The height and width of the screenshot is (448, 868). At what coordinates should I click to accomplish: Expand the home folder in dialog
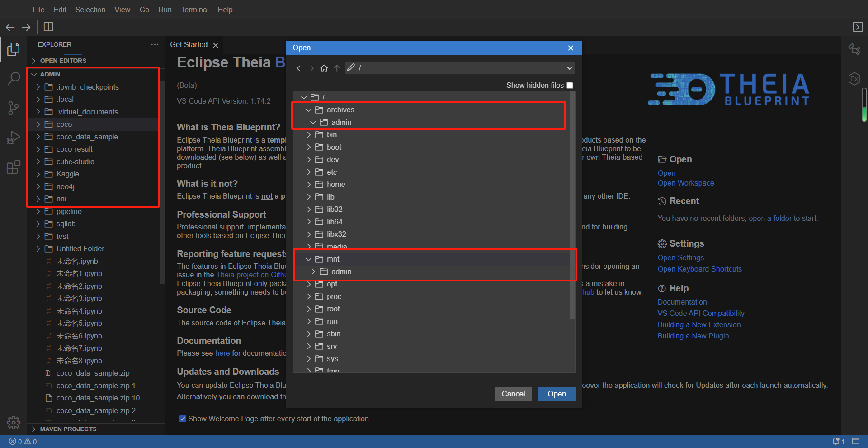point(309,185)
